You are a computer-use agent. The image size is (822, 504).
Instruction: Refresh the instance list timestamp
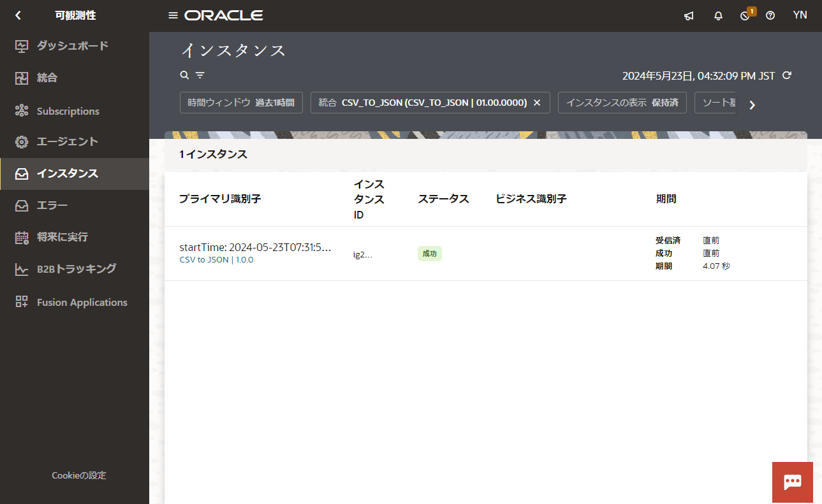point(787,76)
